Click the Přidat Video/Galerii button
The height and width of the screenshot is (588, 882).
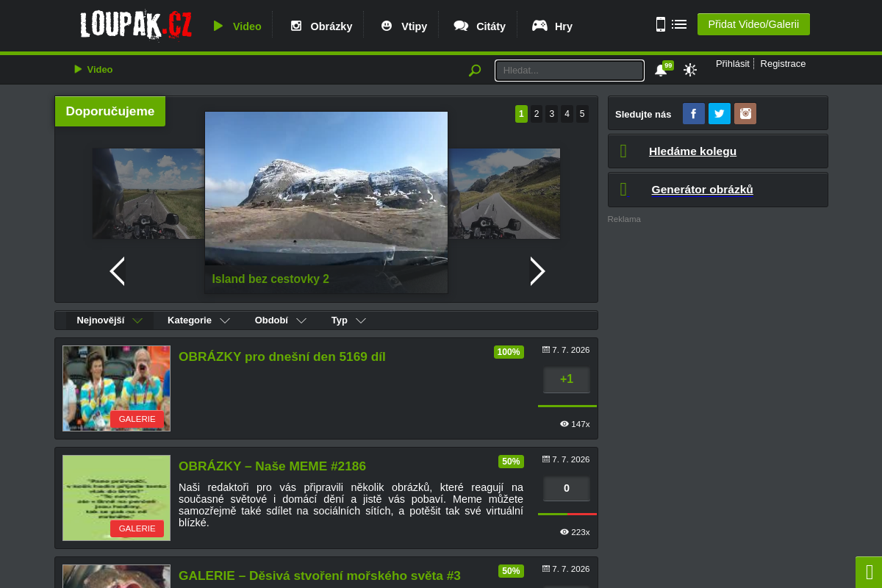(753, 24)
